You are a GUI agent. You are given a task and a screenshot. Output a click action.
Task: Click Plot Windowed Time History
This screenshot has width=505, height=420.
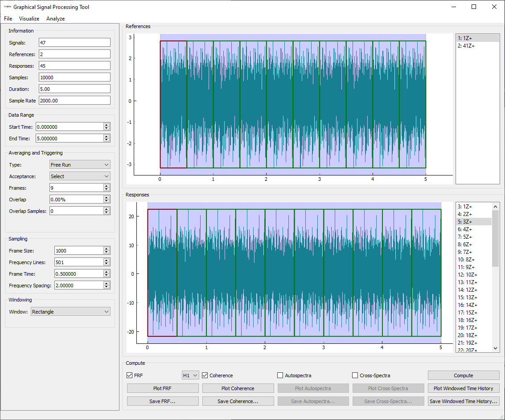coord(463,388)
